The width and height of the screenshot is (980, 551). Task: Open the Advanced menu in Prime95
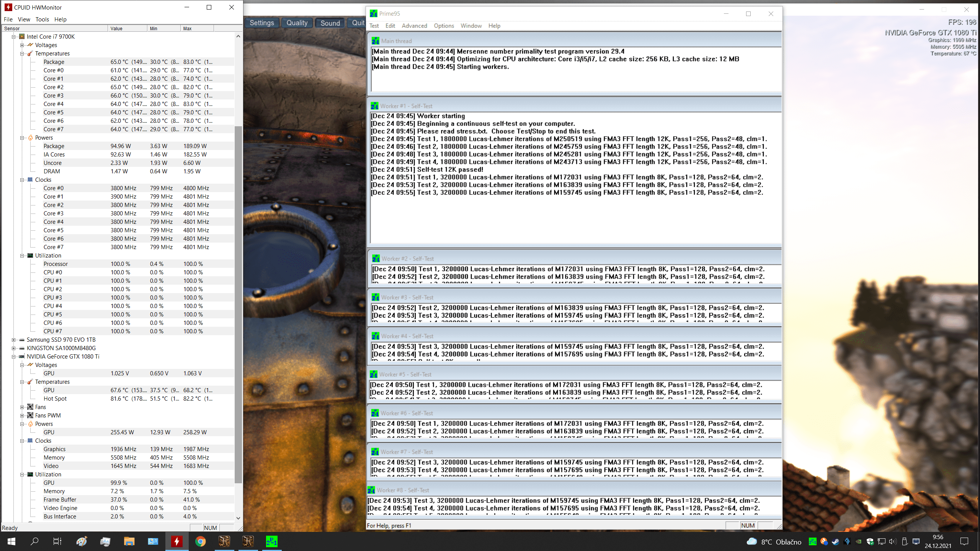[x=414, y=26]
